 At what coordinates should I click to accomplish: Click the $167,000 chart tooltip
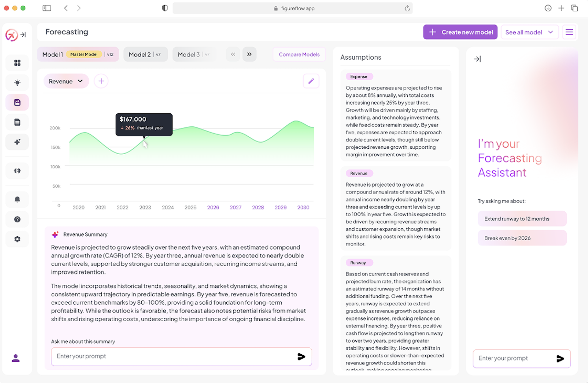(x=144, y=125)
